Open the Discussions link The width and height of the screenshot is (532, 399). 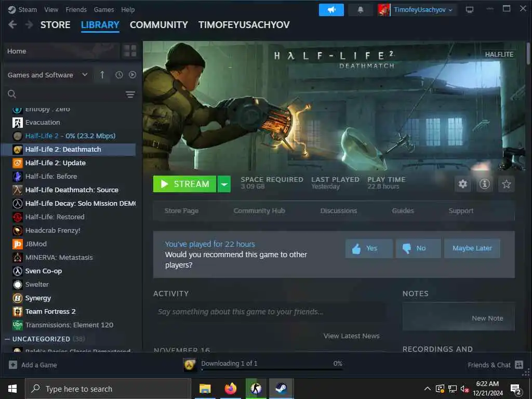click(339, 211)
